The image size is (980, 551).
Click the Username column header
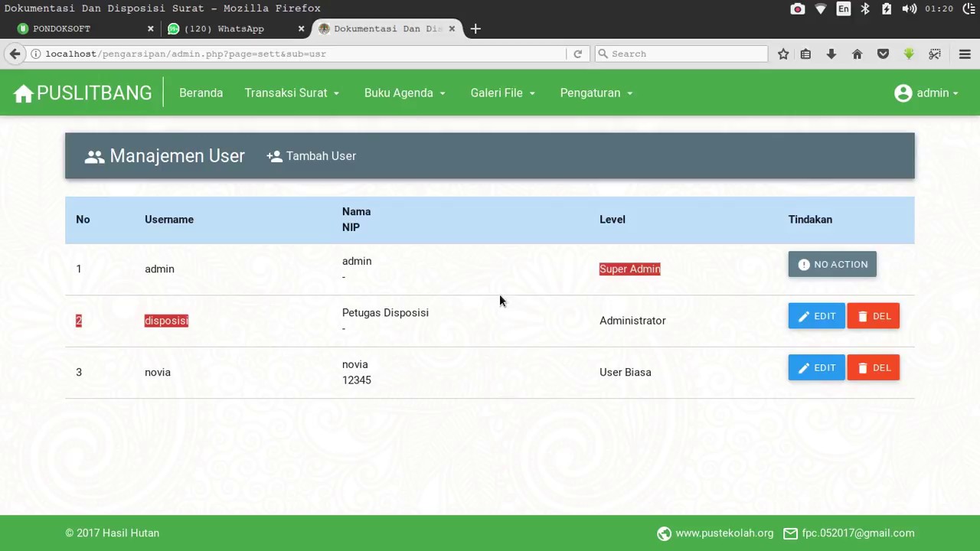169,220
